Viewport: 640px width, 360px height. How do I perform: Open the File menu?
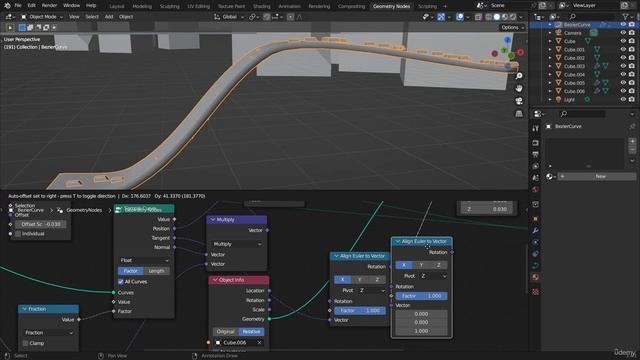[18, 6]
